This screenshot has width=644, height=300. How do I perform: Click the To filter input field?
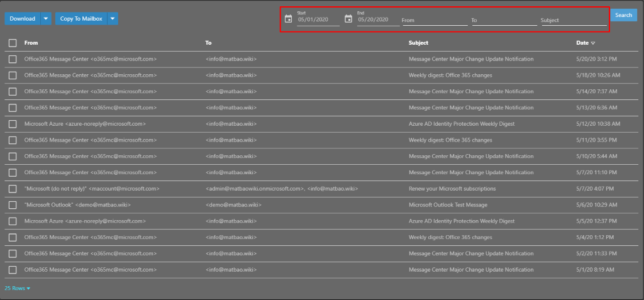point(504,20)
